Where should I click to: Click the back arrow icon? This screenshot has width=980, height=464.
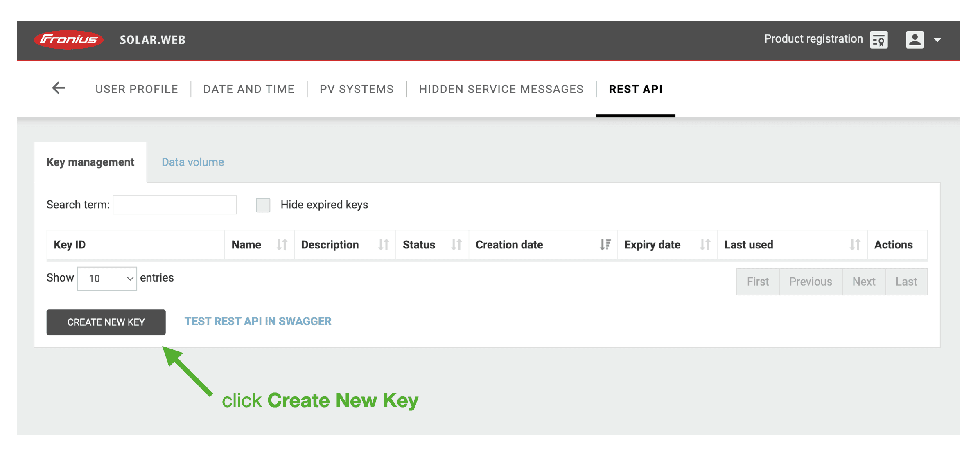(x=59, y=88)
